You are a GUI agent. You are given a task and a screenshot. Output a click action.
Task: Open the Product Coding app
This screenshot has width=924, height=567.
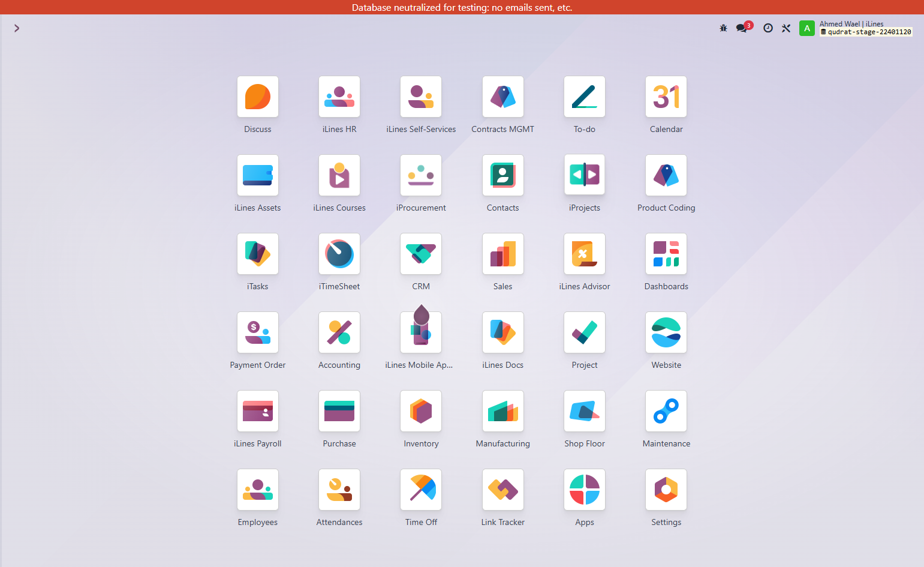666,175
